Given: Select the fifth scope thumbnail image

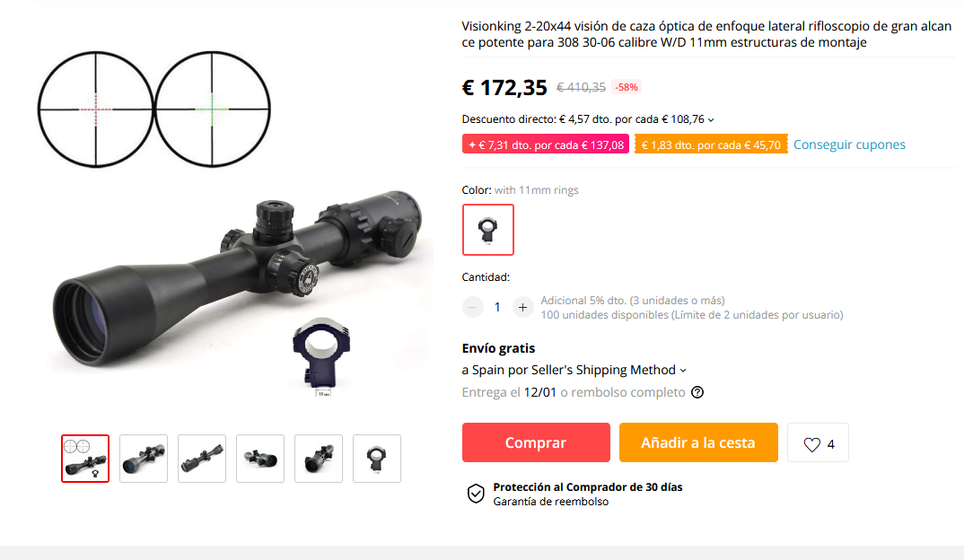Looking at the screenshot, I should (319, 459).
